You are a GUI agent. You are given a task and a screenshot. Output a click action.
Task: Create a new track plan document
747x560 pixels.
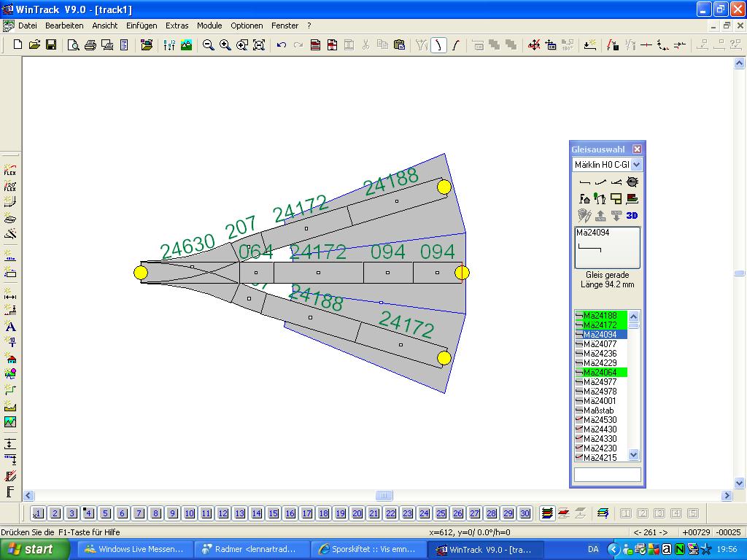coord(18,45)
